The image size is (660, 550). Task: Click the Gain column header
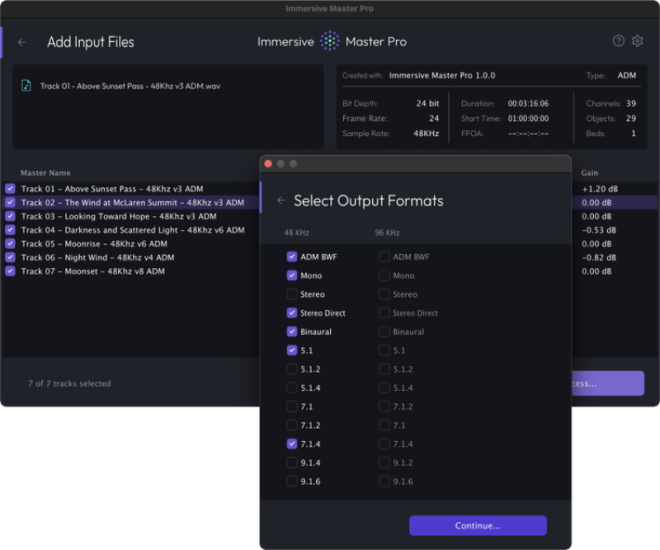coord(590,173)
